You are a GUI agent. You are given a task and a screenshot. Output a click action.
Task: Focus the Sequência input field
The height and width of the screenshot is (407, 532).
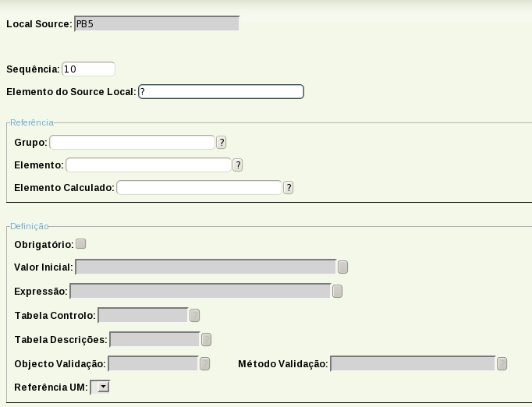coord(88,69)
